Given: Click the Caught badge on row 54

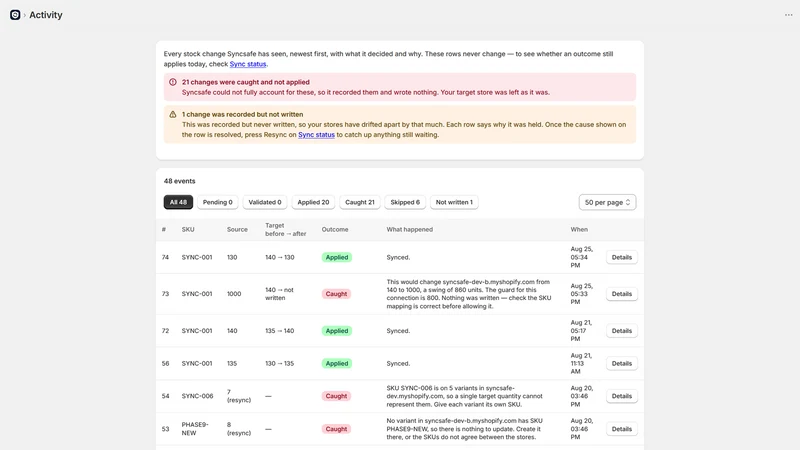Looking at the screenshot, I should point(336,396).
